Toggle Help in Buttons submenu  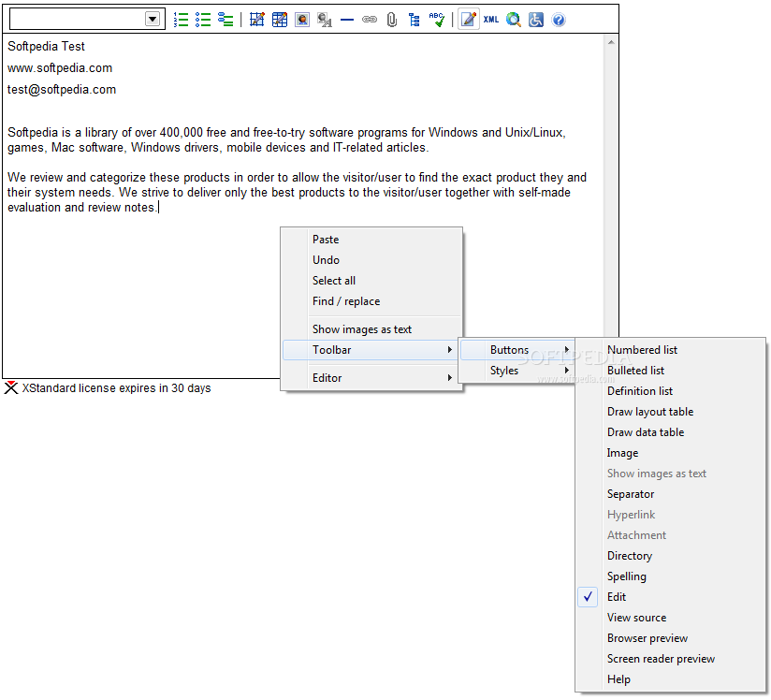point(670,679)
